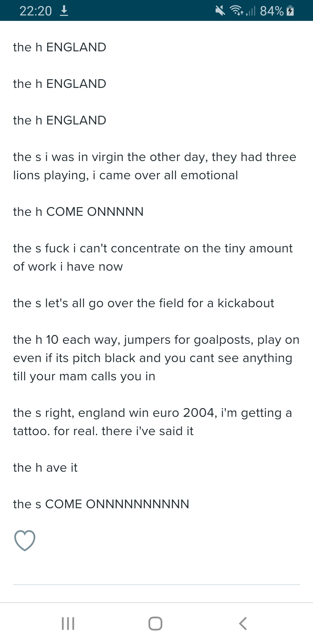
Task: Tap the cellular signal bars icon
Action: (x=251, y=11)
